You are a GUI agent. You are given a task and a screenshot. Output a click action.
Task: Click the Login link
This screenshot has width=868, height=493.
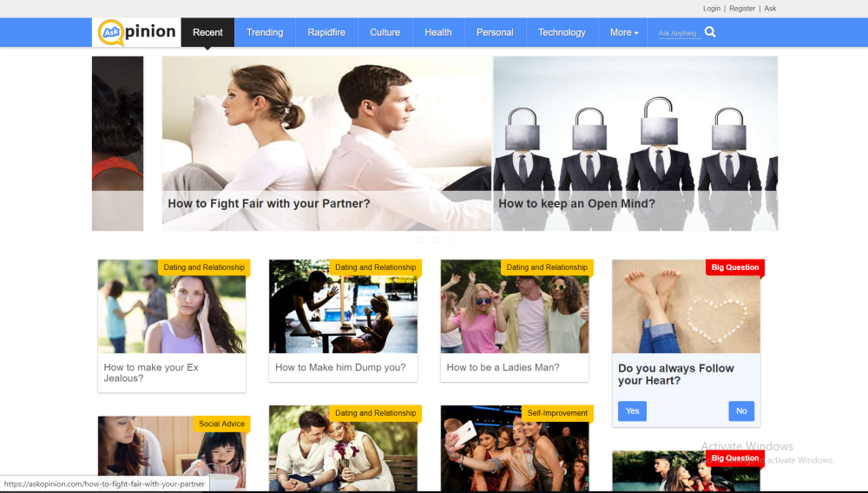click(x=712, y=9)
